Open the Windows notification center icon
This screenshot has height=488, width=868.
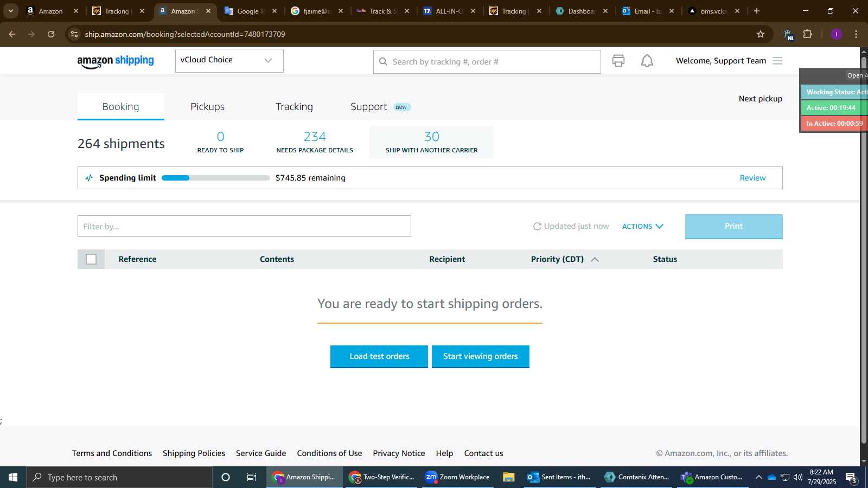pyautogui.click(x=851, y=478)
